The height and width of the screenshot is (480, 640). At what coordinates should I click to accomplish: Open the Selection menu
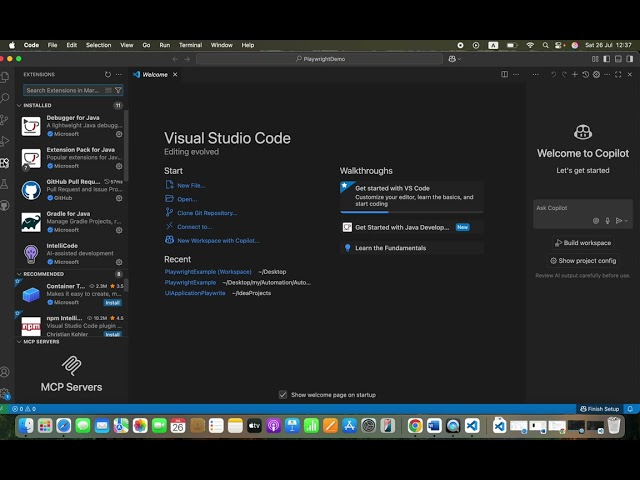(98, 45)
